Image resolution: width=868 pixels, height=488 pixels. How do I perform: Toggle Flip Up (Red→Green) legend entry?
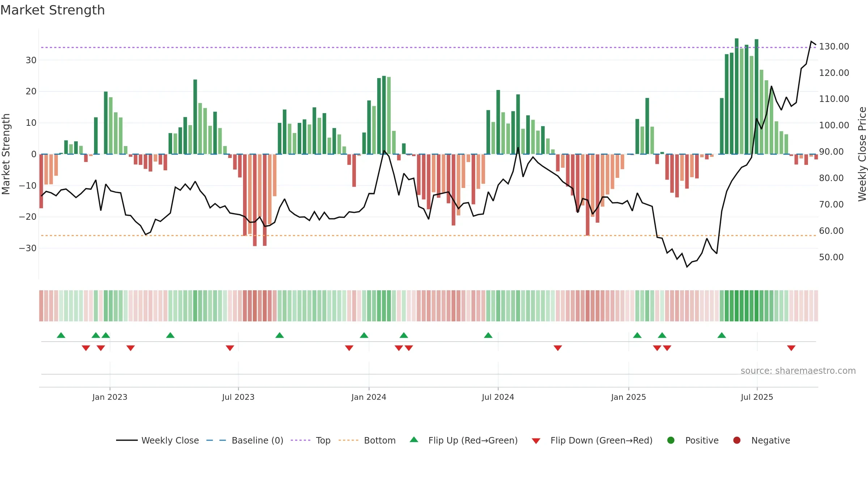pyautogui.click(x=464, y=440)
